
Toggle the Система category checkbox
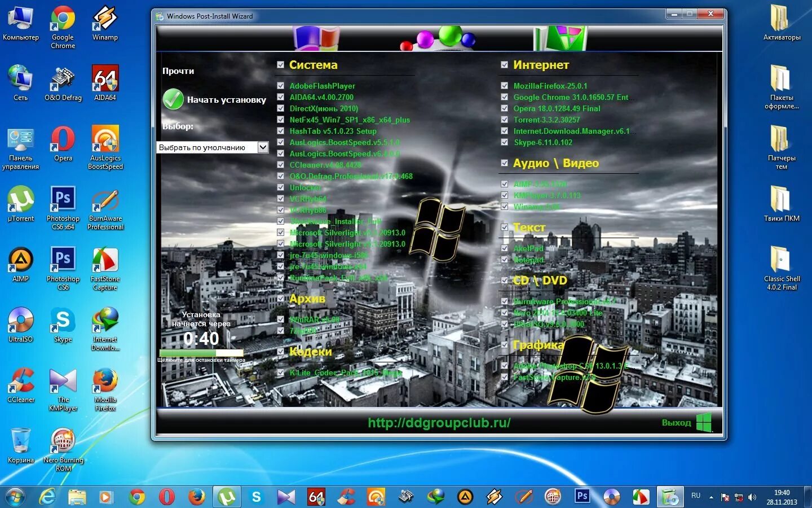(x=280, y=65)
